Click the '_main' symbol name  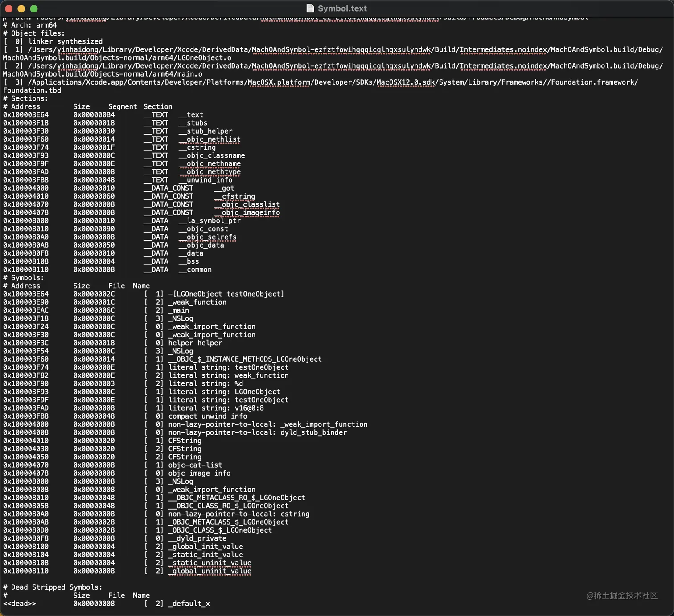179,310
